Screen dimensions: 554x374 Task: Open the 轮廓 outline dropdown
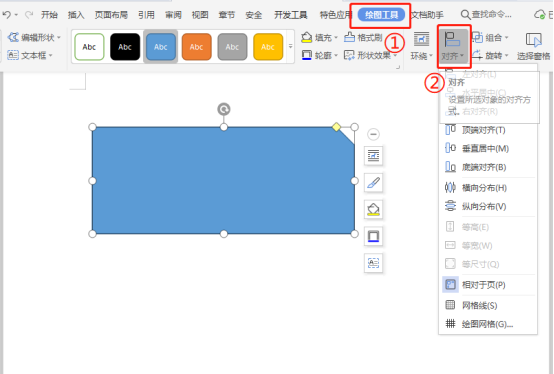pos(319,55)
